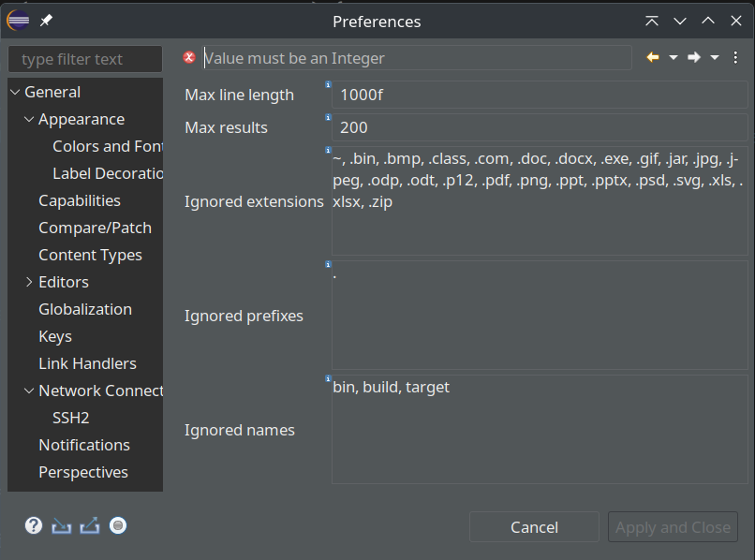Click the 'Ignored extensions' label
The image size is (755, 560).
254,201
